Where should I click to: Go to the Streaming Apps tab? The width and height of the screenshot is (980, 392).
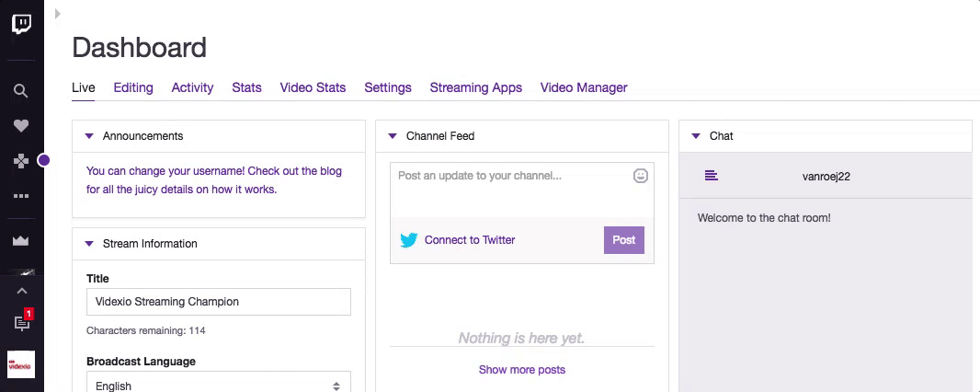click(475, 87)
